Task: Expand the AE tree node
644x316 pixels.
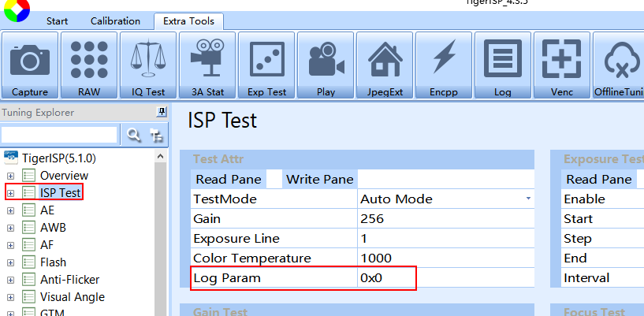Action: pyautogui.click(x=10, y=210)
